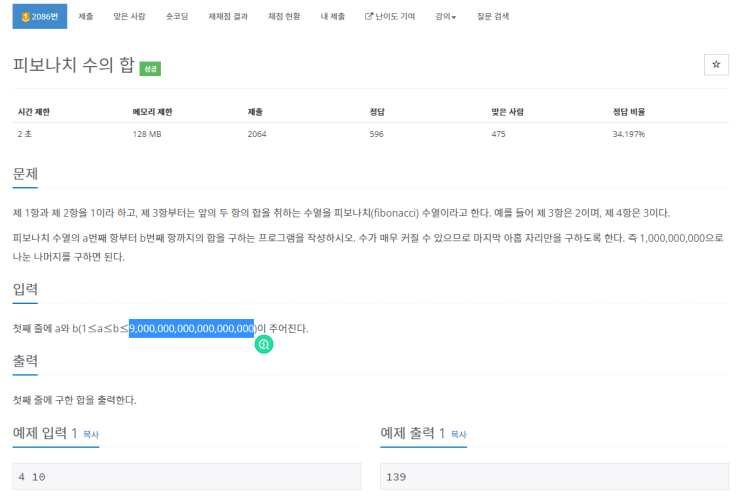This screenshot has height=498, width=743.
Task: Click the star favorite button
Action: click(x=716, y=64)
